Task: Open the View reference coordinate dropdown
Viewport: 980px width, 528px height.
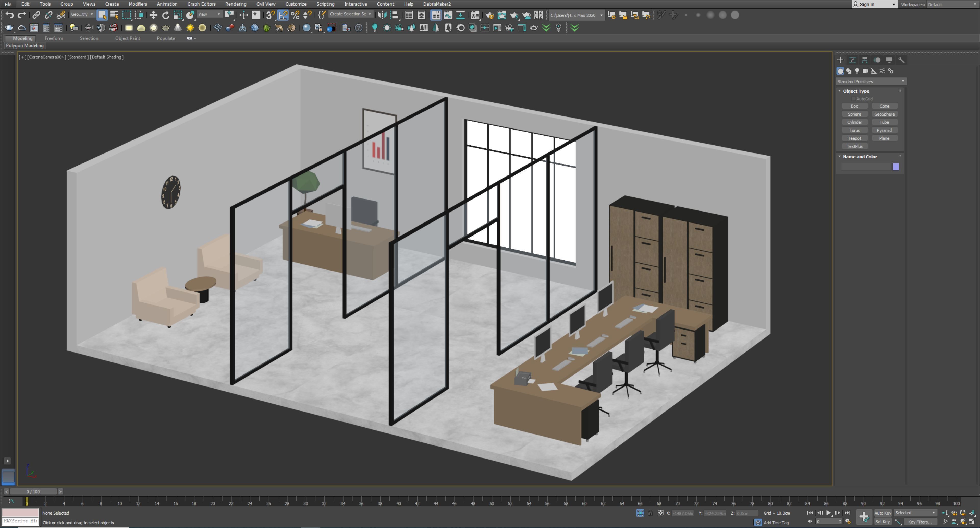Action: pyautogui.click(x=209, y=15)
